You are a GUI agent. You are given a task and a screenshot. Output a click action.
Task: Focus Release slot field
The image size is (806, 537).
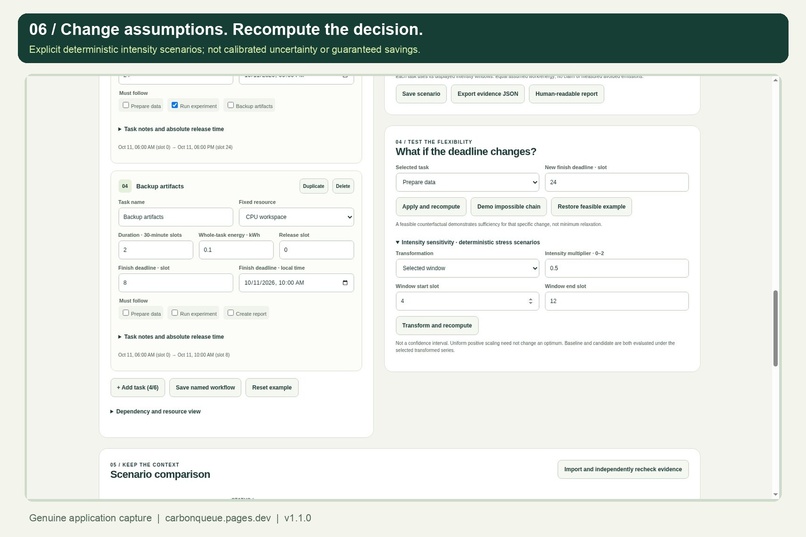pyautogui.click(x=317, y=250)
